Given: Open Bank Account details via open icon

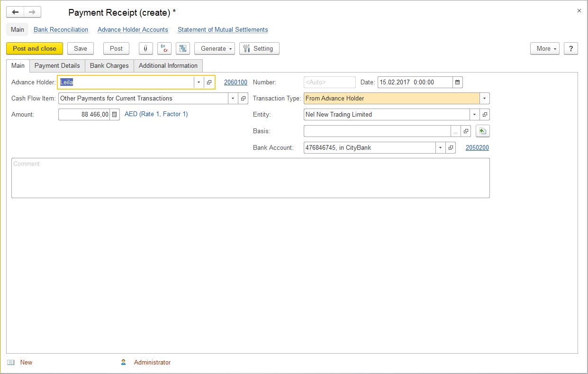Looking at the screenshot, I should [451, 147].
